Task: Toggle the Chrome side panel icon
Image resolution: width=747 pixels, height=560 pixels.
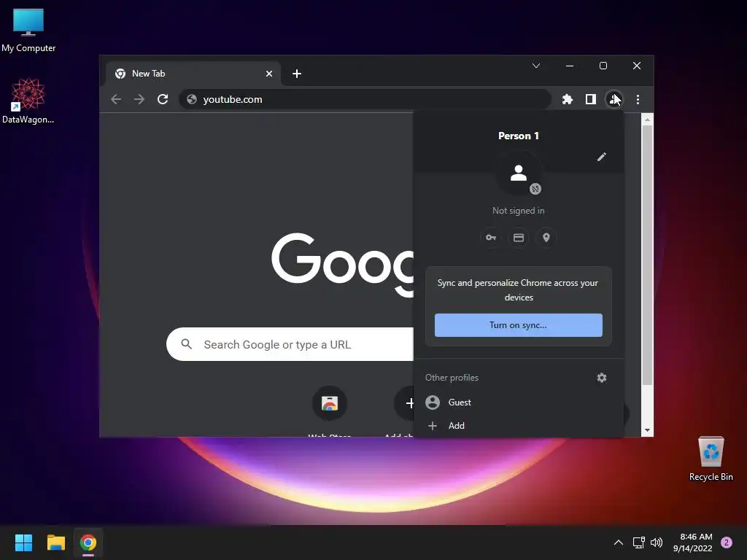Action: click(x=590, y=99)
